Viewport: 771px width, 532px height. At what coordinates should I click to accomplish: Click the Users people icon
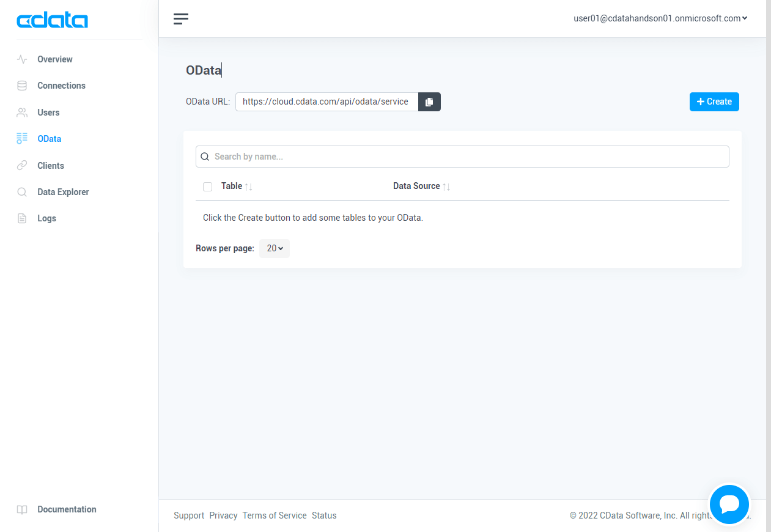point(22,113)
